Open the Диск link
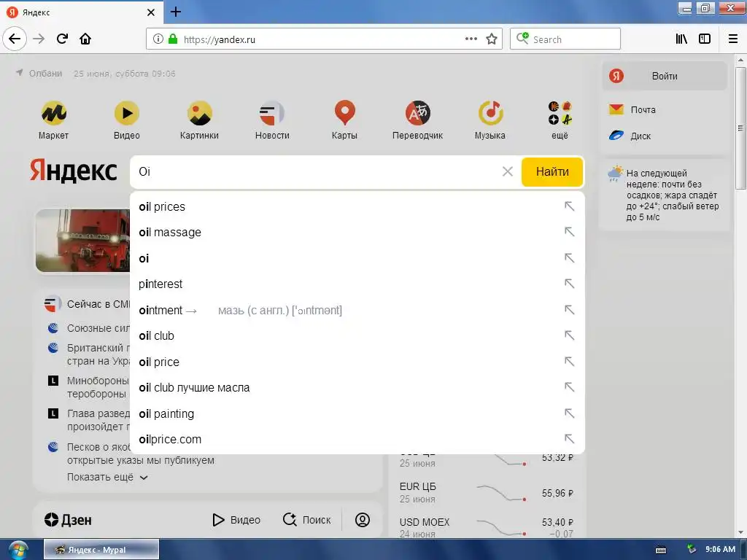The image size is (747, 560). click(630, 136)
